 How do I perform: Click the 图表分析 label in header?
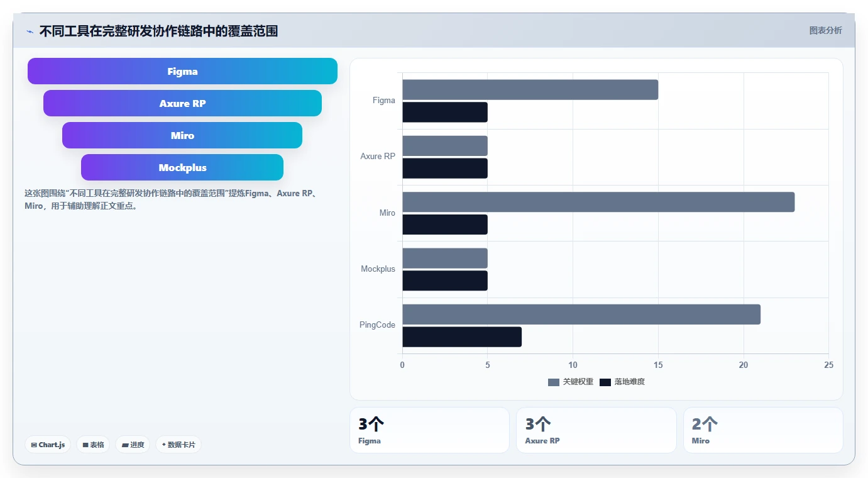tap(825, 30)
